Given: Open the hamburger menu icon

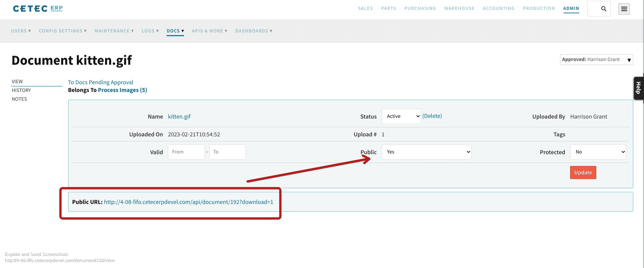Looking at the screenshot, I should click(624, 9).
